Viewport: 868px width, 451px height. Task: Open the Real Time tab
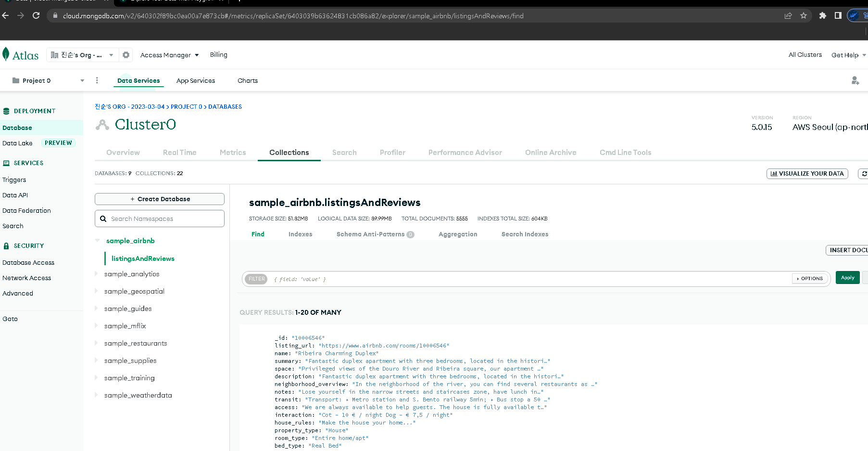click(180, 153)
